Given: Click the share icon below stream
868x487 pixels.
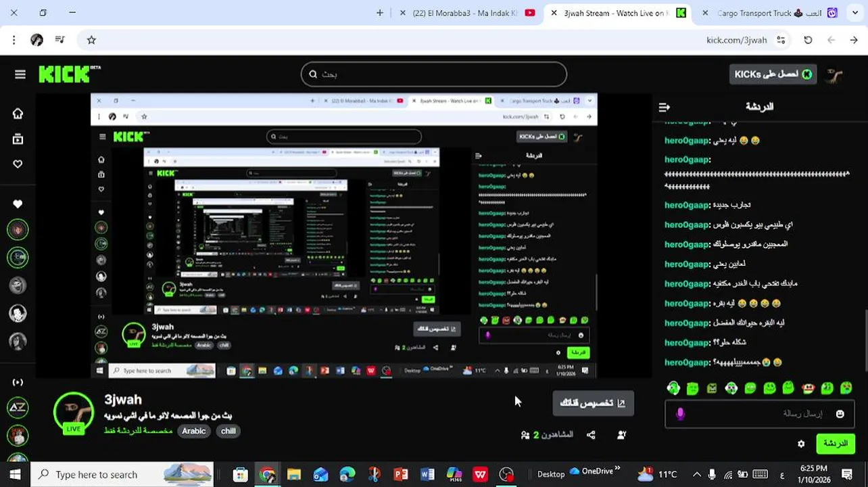Looking at the screenshot, I should [591, 435].
